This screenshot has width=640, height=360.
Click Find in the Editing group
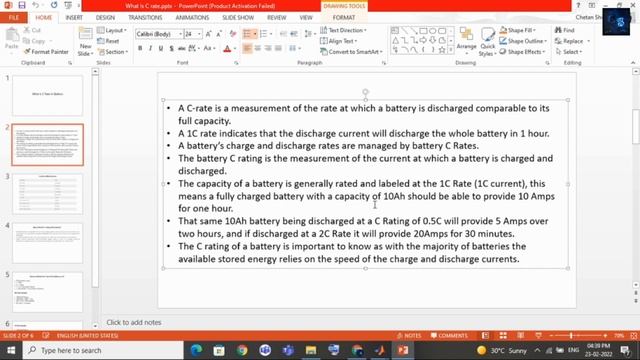pyautogui.click(x=565, y=30)
